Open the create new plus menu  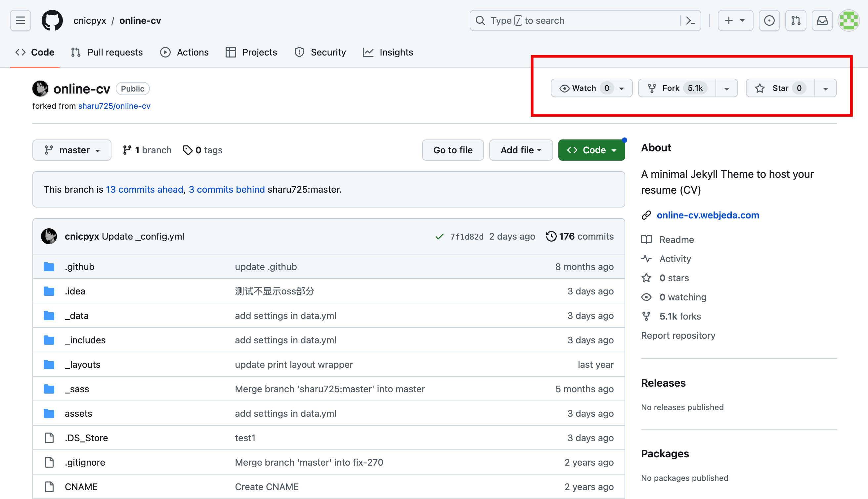[735, 20]
